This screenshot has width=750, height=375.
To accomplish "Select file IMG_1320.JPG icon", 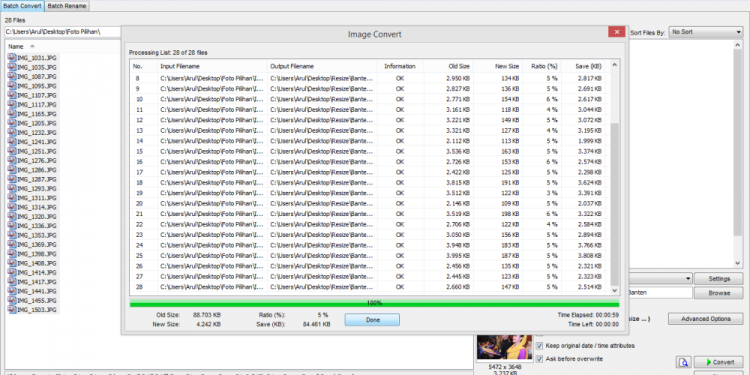I will pyautogui.click(x=12, y=216).
